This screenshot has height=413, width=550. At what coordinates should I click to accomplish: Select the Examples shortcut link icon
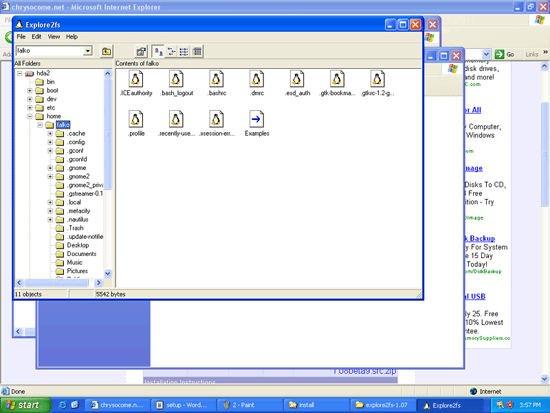point(256,119)
